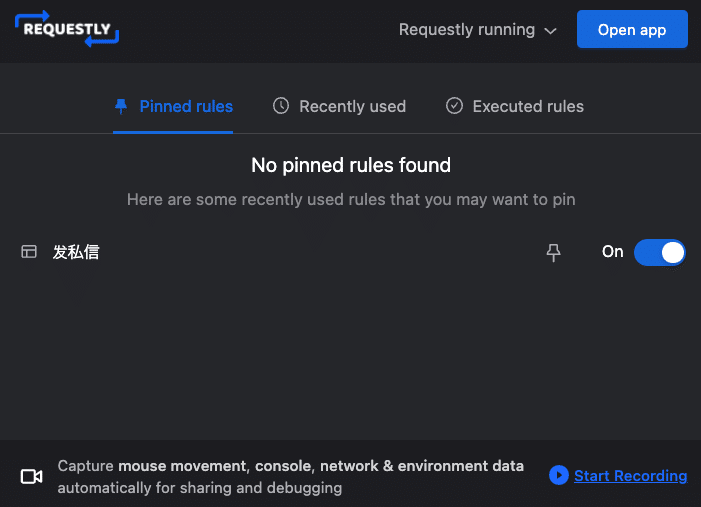Click the pin icon on Pinned rules tab

[x=121, y=106]
